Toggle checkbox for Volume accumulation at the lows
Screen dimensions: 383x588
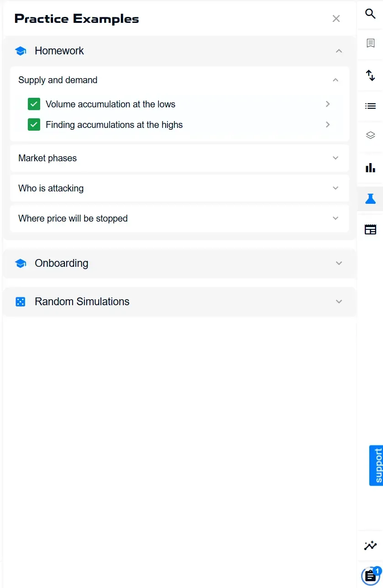coord(34,104)
